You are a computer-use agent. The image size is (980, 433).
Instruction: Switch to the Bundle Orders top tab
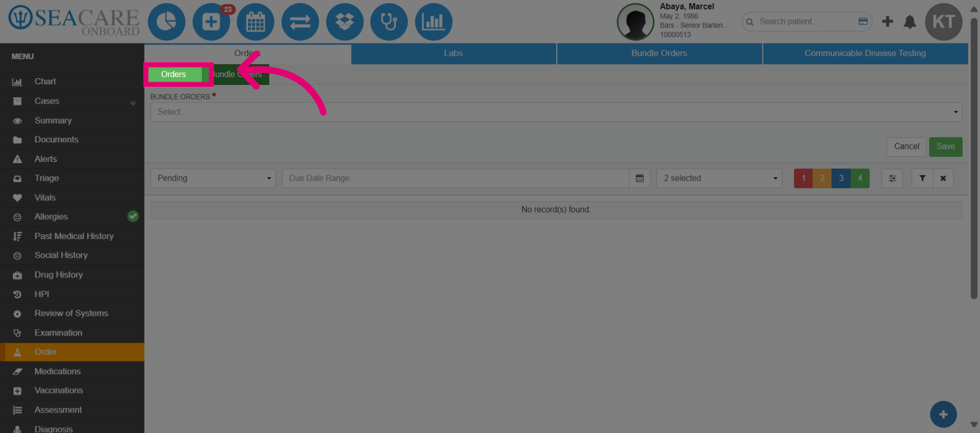click(659, 54)
